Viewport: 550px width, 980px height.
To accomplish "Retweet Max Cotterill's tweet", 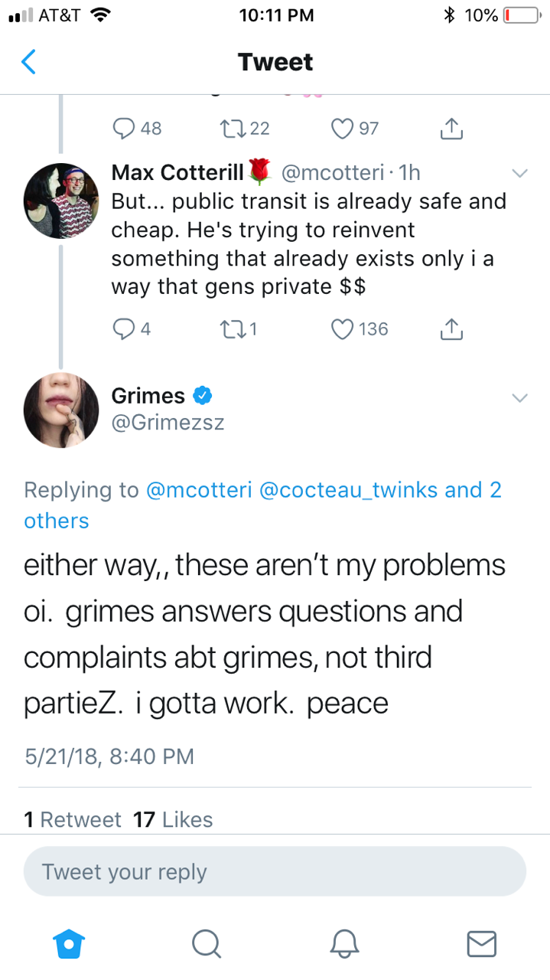I will 229,329.
